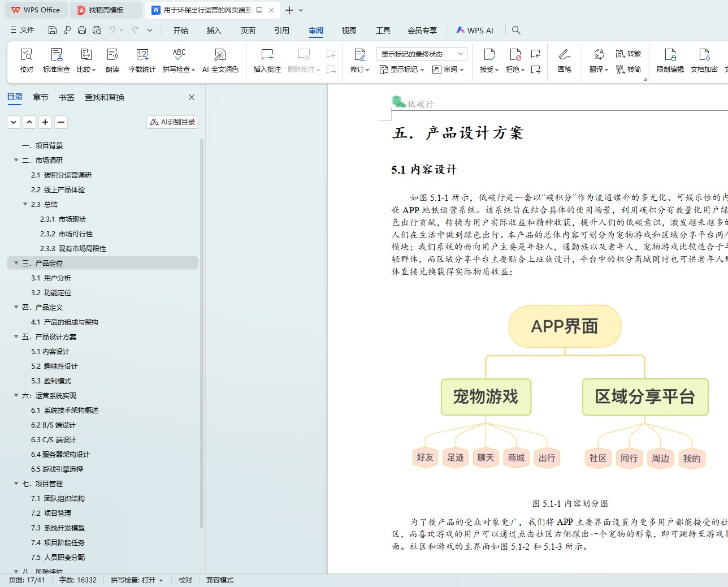Image resolution: width=728 pixels, height=587 pixels.
Task: Collapse the 二、市场调研 tree section
Action: pyautogui.click(x=16, y=160)
